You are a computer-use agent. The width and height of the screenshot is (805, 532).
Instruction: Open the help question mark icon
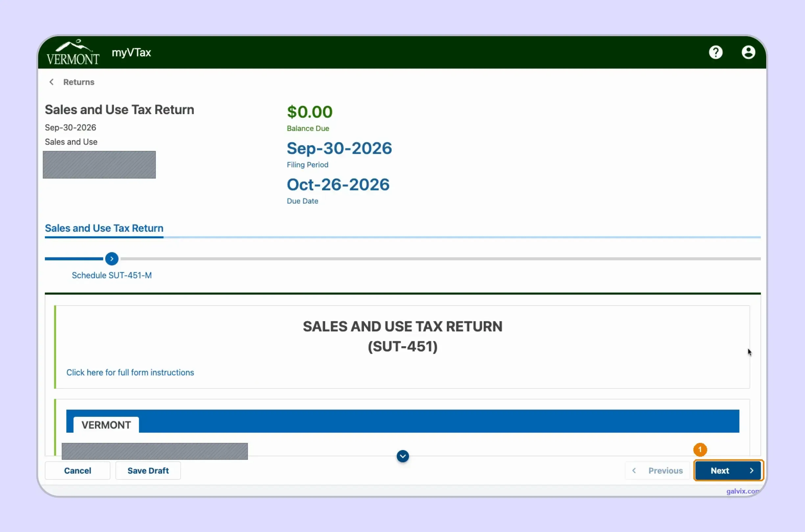click(716, 52)
